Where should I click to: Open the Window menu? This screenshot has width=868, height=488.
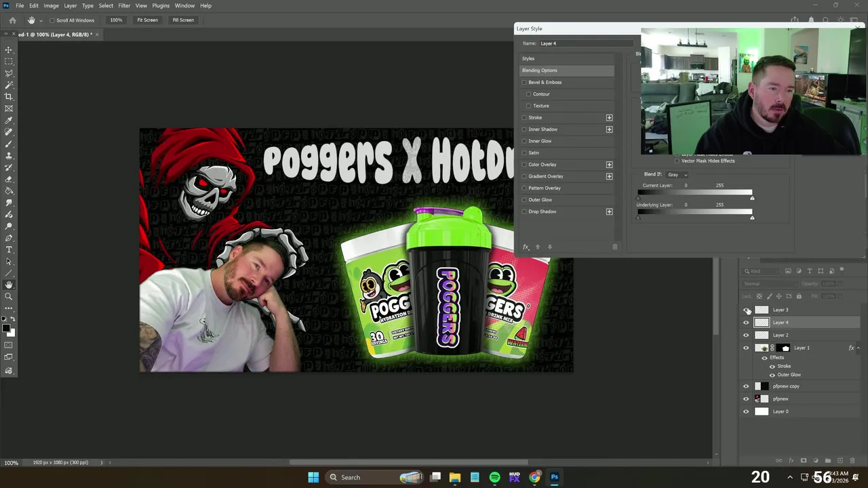(184, 5)
